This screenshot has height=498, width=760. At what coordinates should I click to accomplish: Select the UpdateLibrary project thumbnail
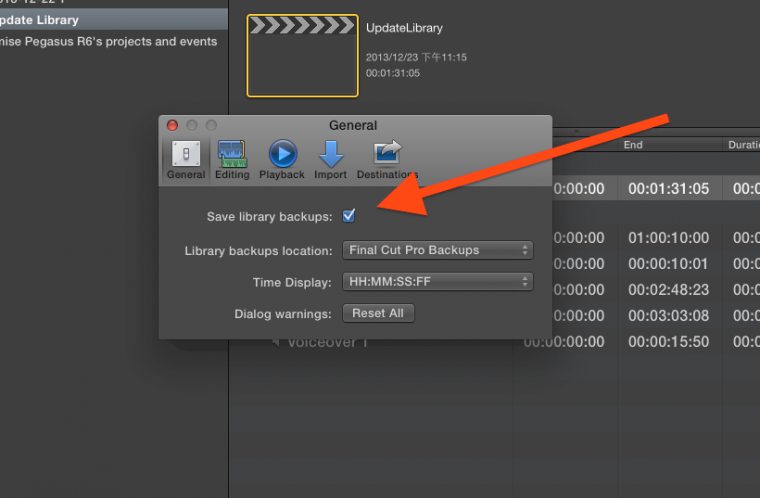302,56
